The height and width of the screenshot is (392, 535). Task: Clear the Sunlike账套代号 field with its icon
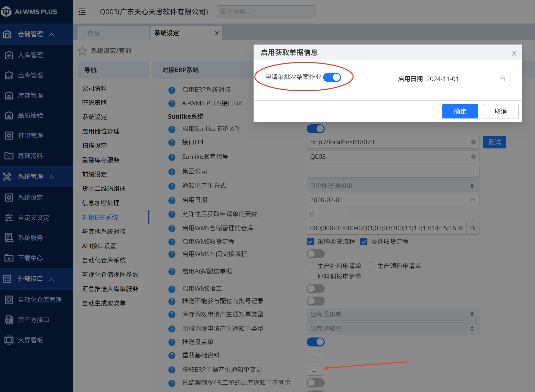coord(473,157)
